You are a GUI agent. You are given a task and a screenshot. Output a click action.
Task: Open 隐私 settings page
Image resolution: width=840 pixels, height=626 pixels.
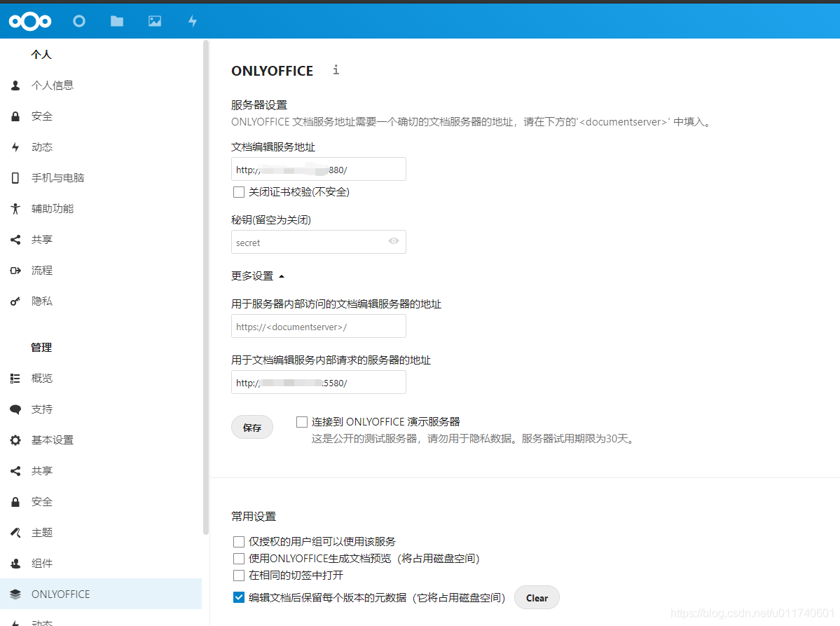42,301
